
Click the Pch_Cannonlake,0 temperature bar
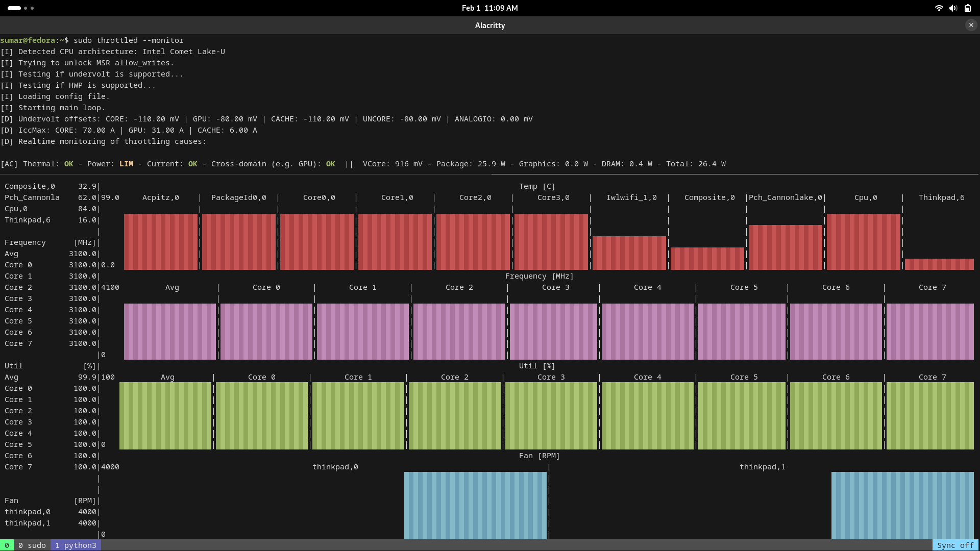[x=785, y=247]
